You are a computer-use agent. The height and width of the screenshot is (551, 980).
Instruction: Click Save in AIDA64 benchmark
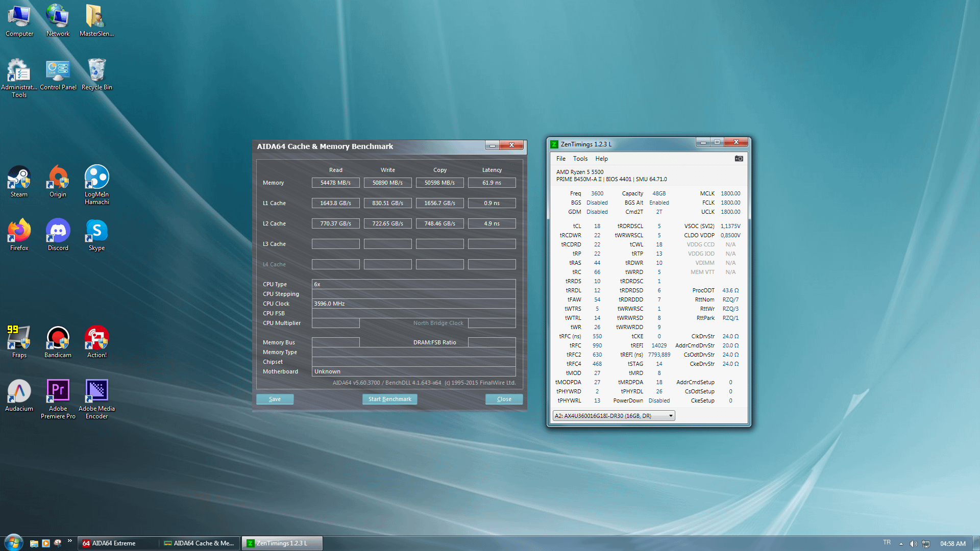(x=275, y=399)
